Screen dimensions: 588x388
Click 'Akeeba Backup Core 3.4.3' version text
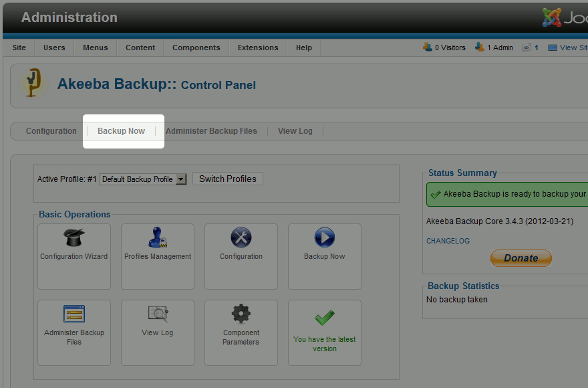[x=500, y=221]
